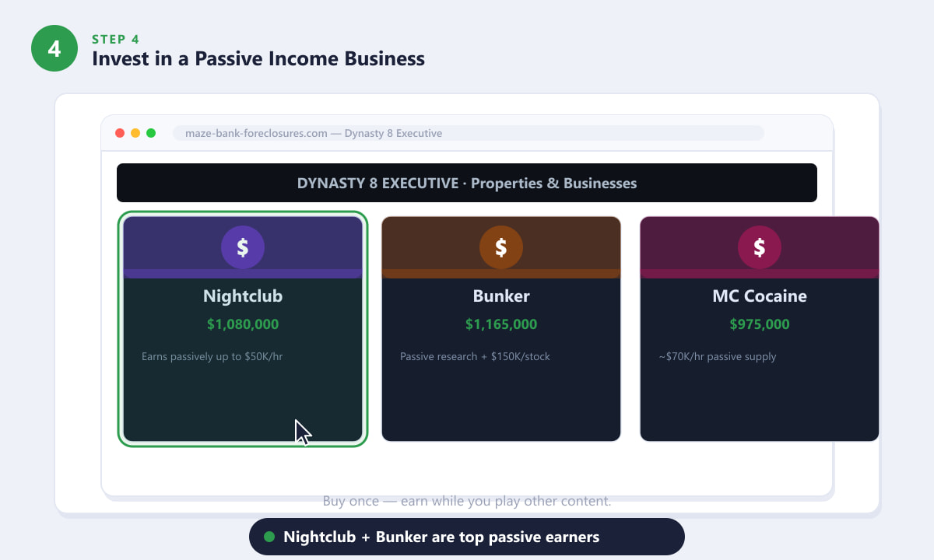Select the MC Cocaine property card
This screenshot has width=934, height=560.
[760, 329]
